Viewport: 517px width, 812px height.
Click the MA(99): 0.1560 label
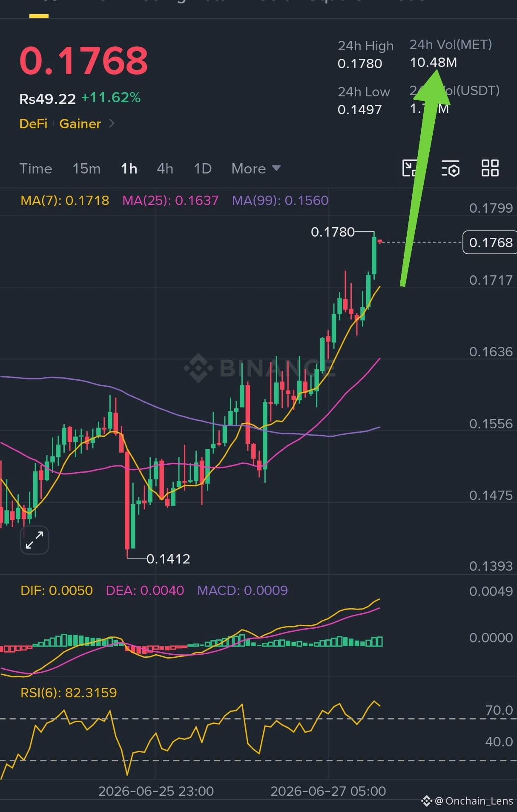pyautogui.click(x=280, y=200)
